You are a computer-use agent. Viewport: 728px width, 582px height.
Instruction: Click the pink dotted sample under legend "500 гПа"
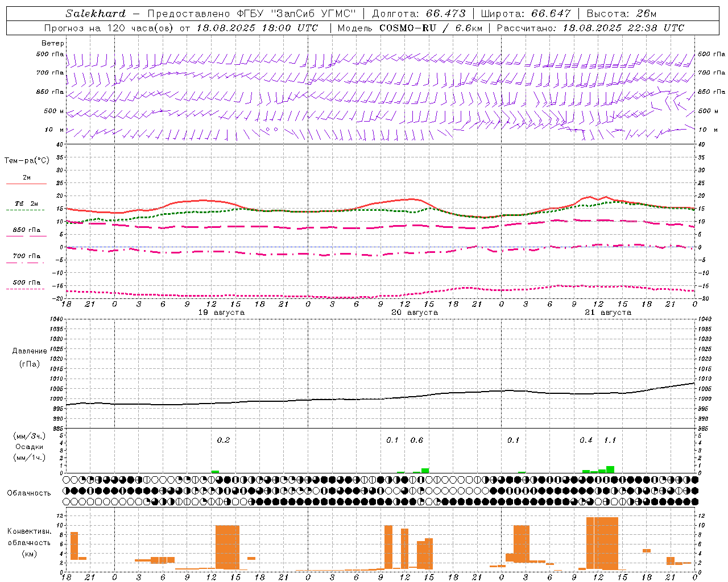(26, 289)
